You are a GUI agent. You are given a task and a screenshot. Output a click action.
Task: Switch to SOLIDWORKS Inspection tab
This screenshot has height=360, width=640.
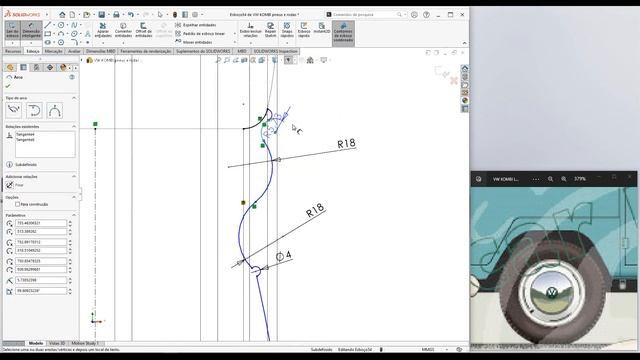[x=276, y=51]
